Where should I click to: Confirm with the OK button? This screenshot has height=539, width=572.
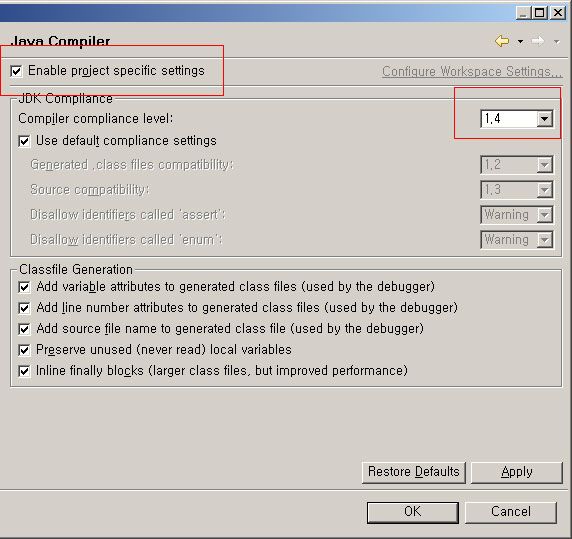click(x=413, y=512)
